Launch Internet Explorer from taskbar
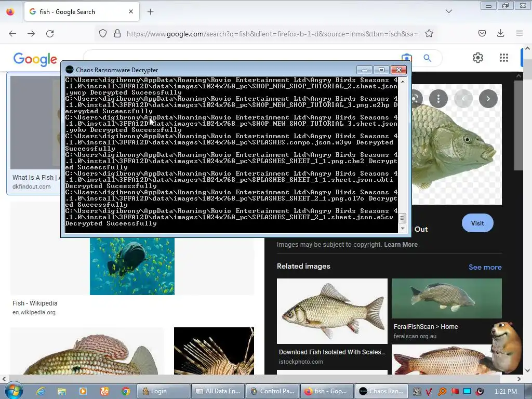The width and height of the screenshot is (532, 399). (41, 391)
